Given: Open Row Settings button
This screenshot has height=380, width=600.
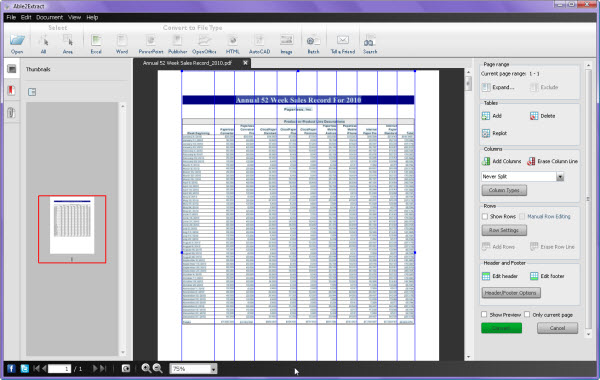Looking at the screenshot, I should click(504, 230).
